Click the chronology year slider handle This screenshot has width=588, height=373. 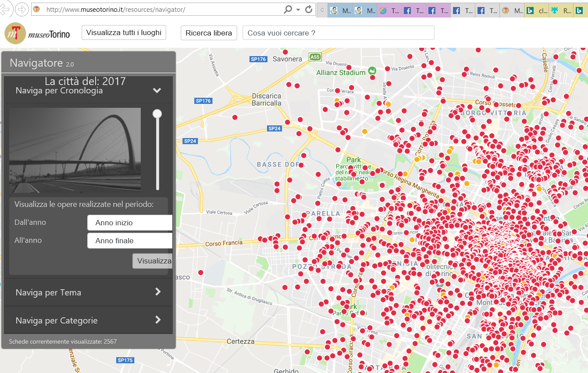tap(157, 114)
